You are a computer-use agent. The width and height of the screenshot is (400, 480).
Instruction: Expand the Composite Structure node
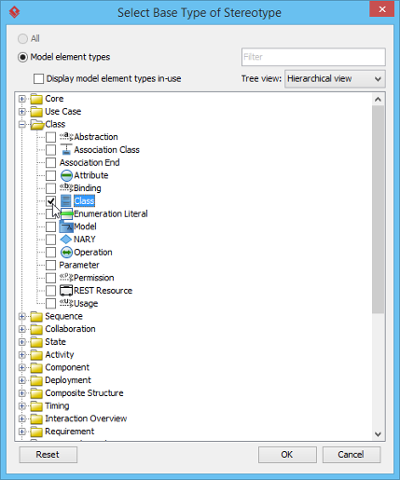point(22,393)
